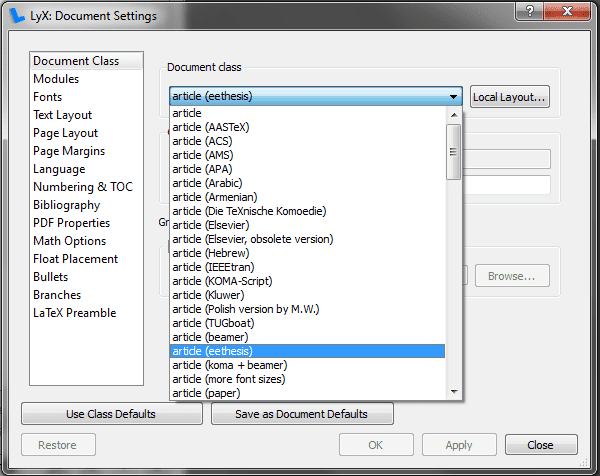
Task: Click the dropdown list scrollbar thumb
Action: coord(453,153)
